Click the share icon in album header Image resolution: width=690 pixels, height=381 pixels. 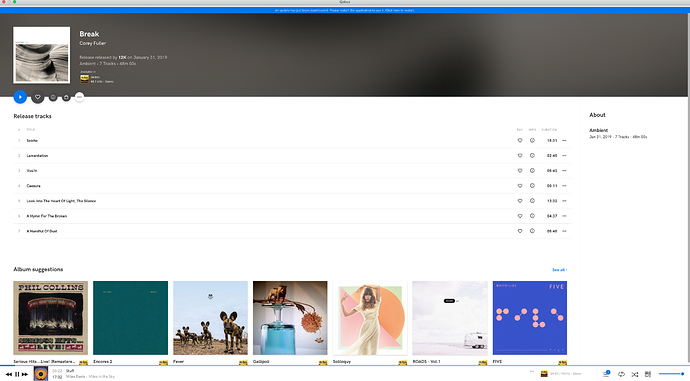click(66, 97)
